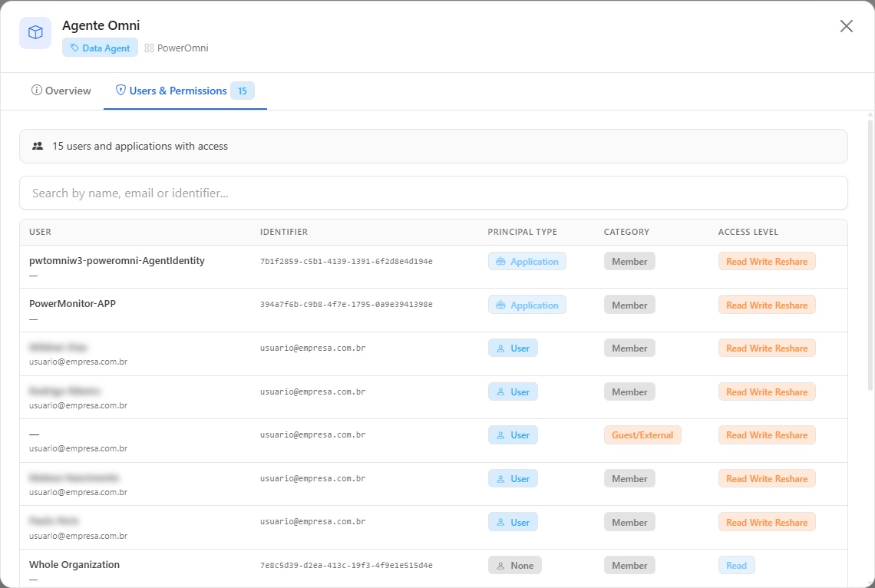The height and width of the screenshot is (588, 875).
Task: Focus the search by name, email field
Action: 434,193
